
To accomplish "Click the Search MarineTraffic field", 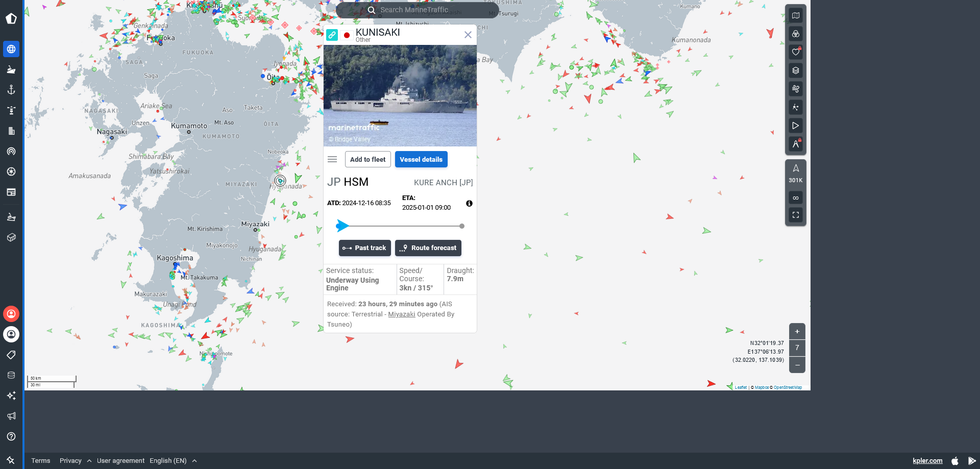I will 418,10.
